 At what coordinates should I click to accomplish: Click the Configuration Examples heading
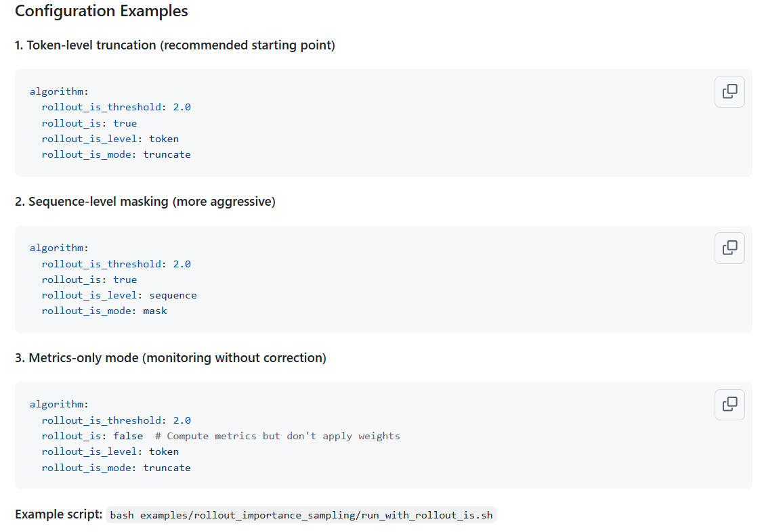tap(102, 12)
